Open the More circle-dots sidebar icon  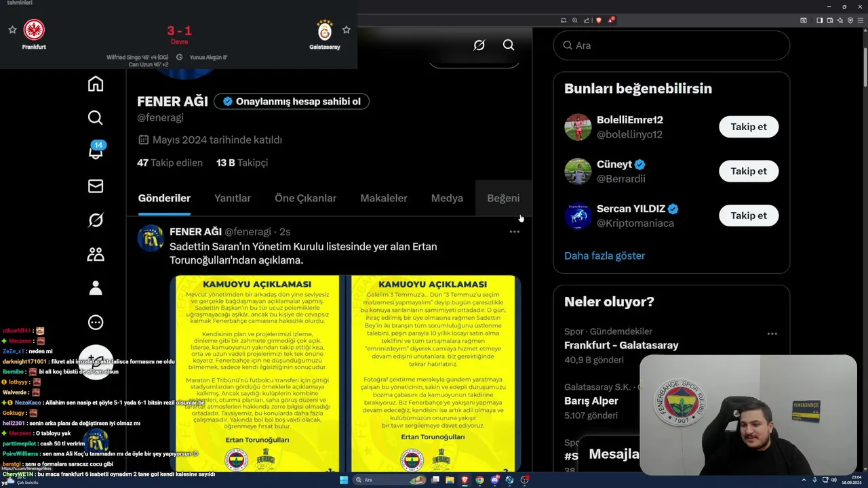[x=96, y=323]
